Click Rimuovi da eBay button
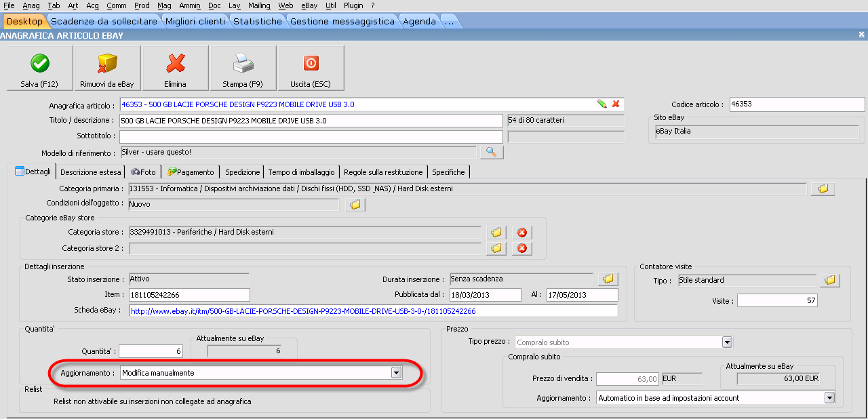The image size is (868, 419). click(x=107, y=68)
